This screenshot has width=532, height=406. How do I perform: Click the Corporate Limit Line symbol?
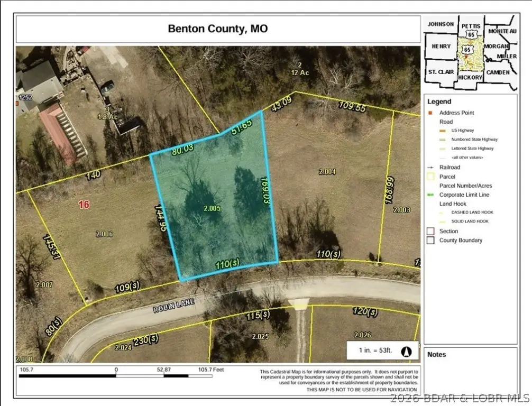click(431, 195)
